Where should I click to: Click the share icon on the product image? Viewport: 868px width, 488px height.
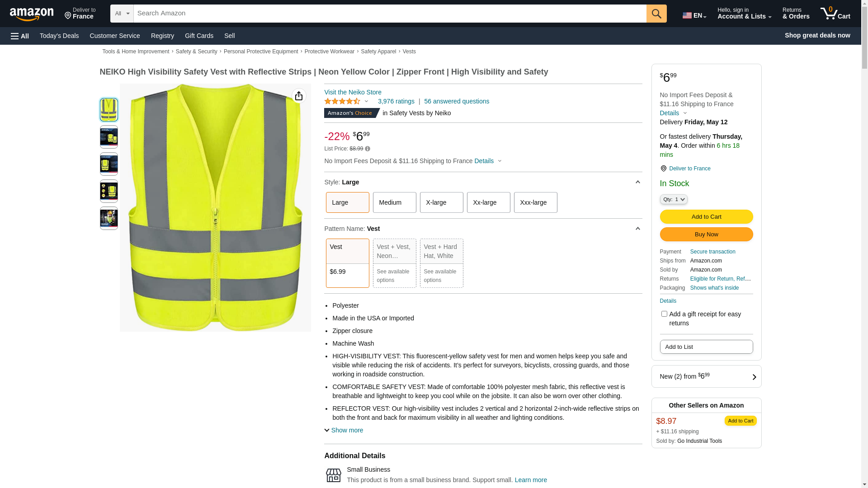299,96
